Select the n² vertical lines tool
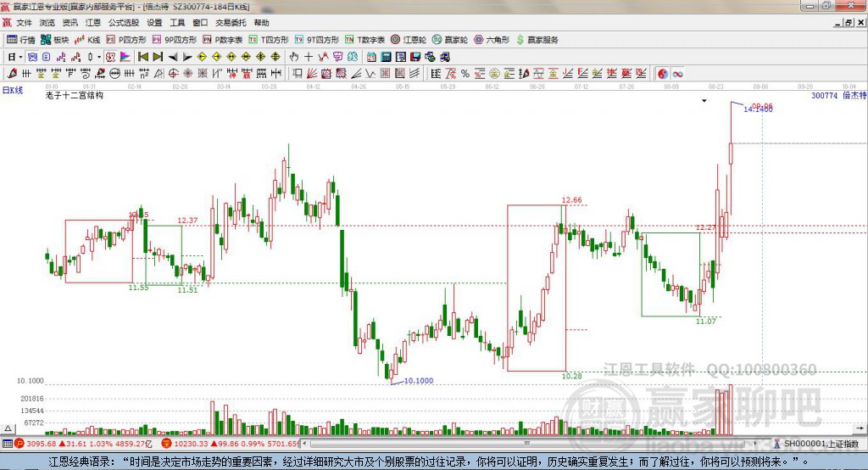This screenshot has width=868, height=470. point(144,73)
